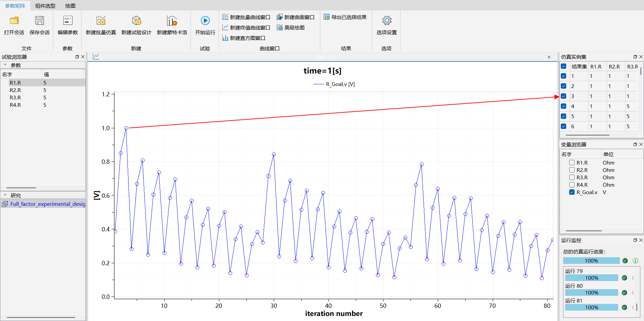Click the 打开会话 folder icon
The width and height of the screenshot is (644, 321).
14,21
